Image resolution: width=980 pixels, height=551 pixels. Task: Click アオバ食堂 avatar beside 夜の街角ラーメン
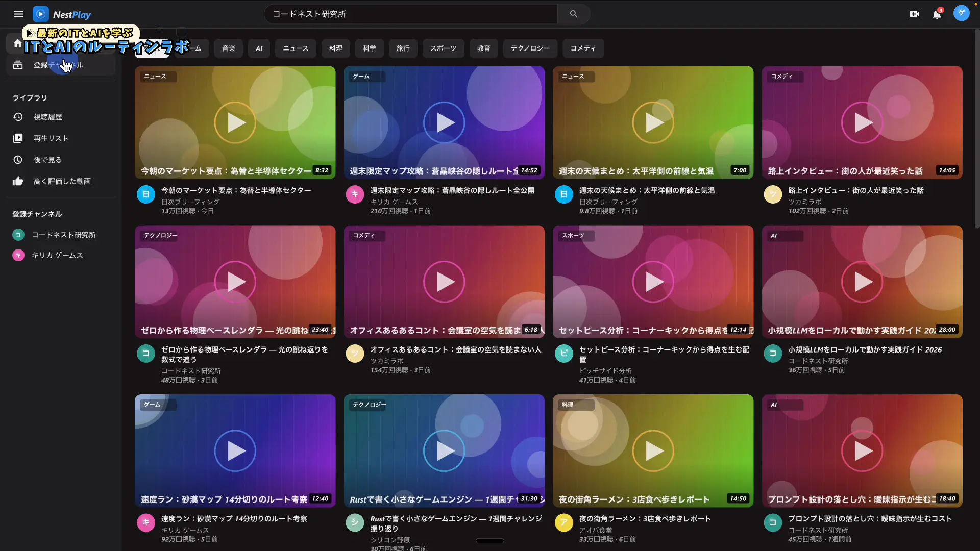click(564, 522)
